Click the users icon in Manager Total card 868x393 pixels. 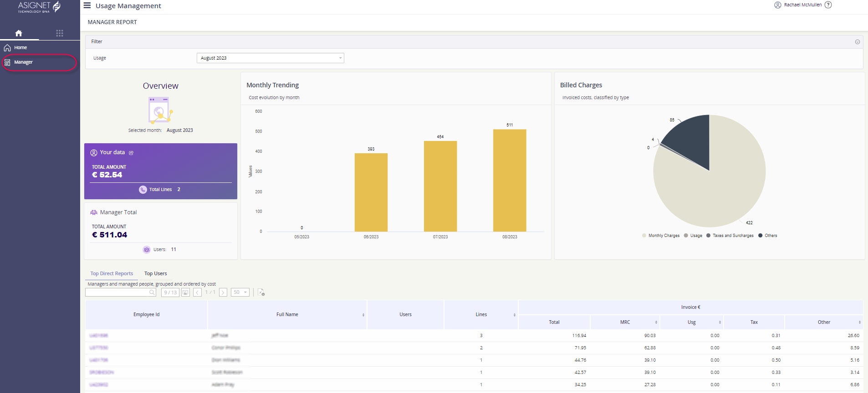[x=147, y=250]
